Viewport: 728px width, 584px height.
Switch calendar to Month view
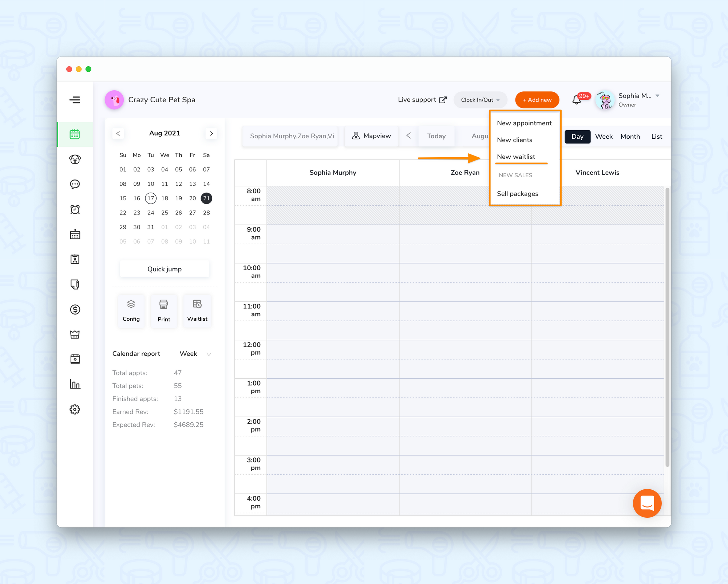(630, 137)
